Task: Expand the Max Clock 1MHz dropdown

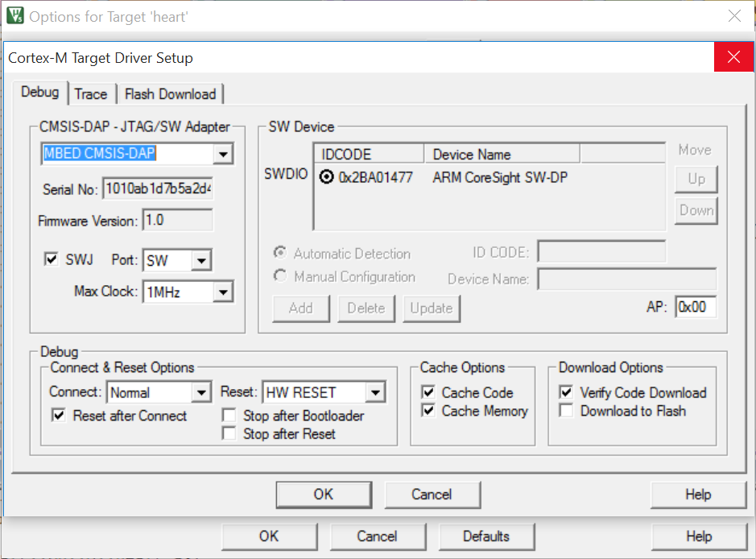Action: click(223, 292)
